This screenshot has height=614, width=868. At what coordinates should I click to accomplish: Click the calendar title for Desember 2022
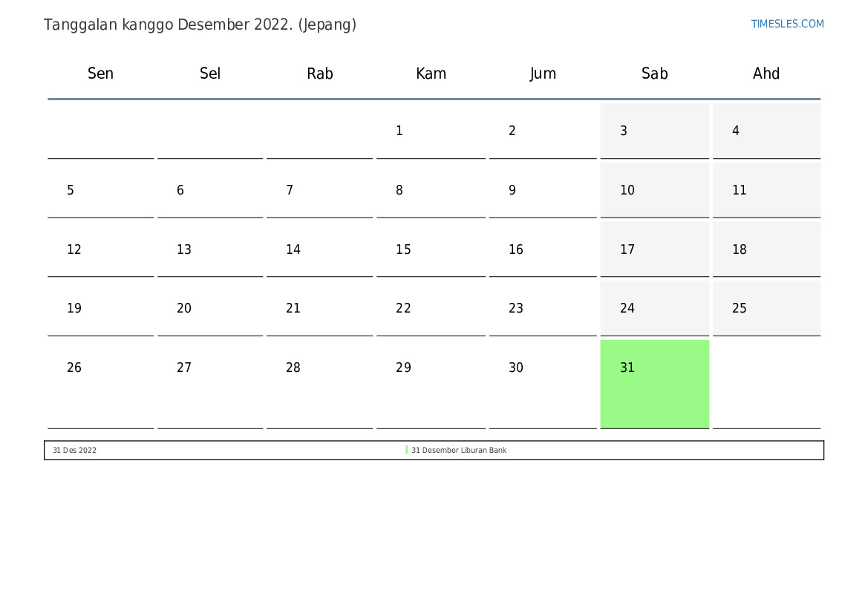pyautogui.click(x=200, y=25)
